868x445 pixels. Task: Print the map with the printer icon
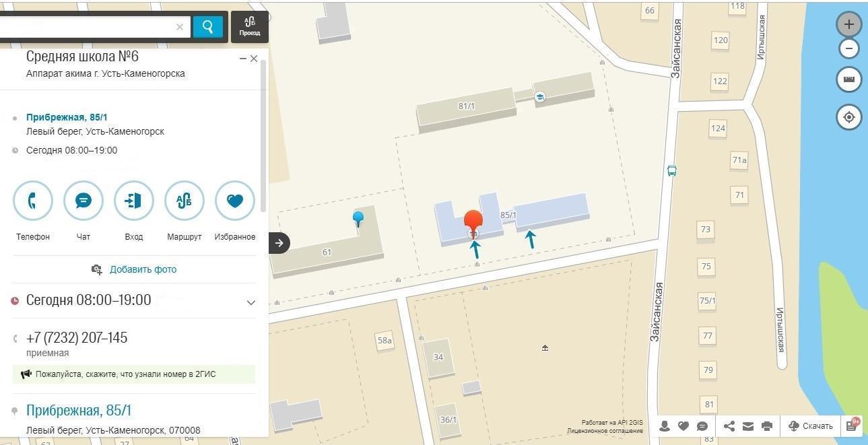767,426
